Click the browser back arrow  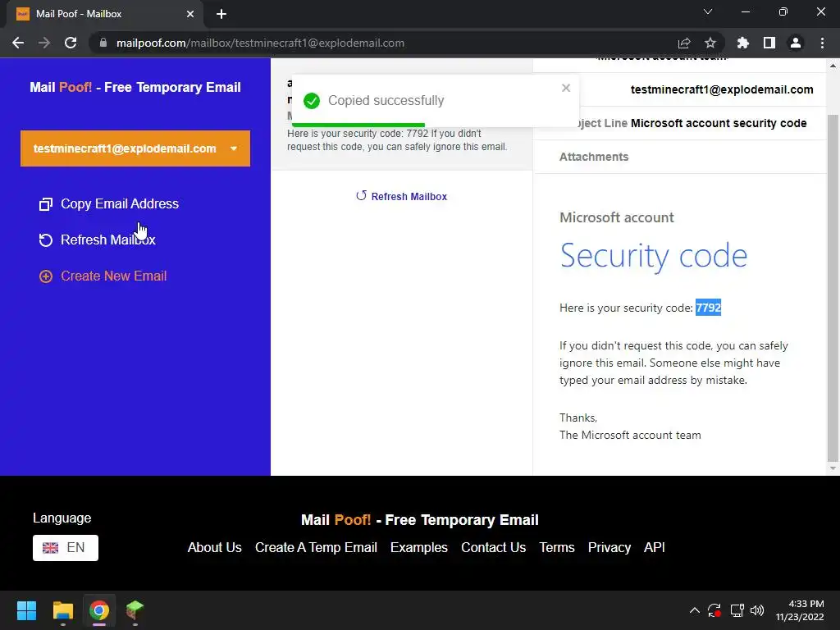pos(18,43)
